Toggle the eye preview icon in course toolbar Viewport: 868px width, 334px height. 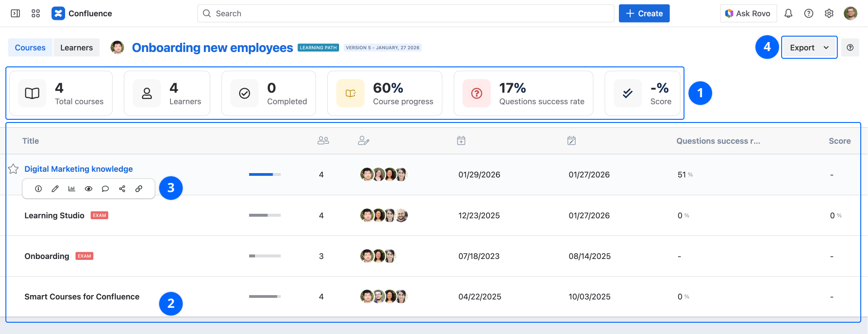[89, 189]
